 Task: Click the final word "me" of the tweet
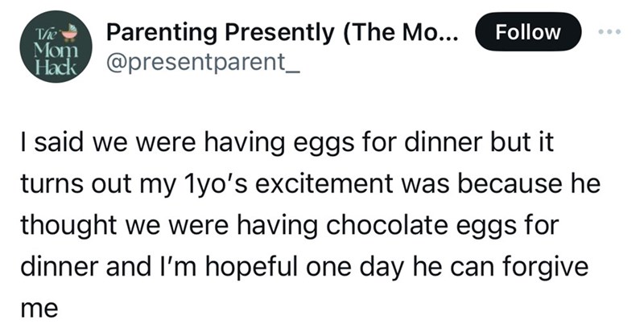[x=39, y=309]
